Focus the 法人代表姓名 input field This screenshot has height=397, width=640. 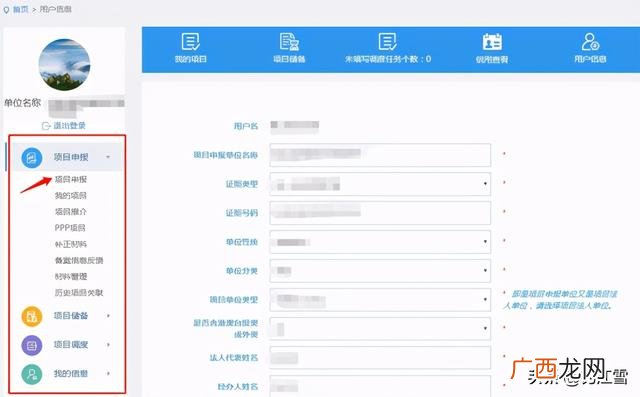tap(380, 358)
